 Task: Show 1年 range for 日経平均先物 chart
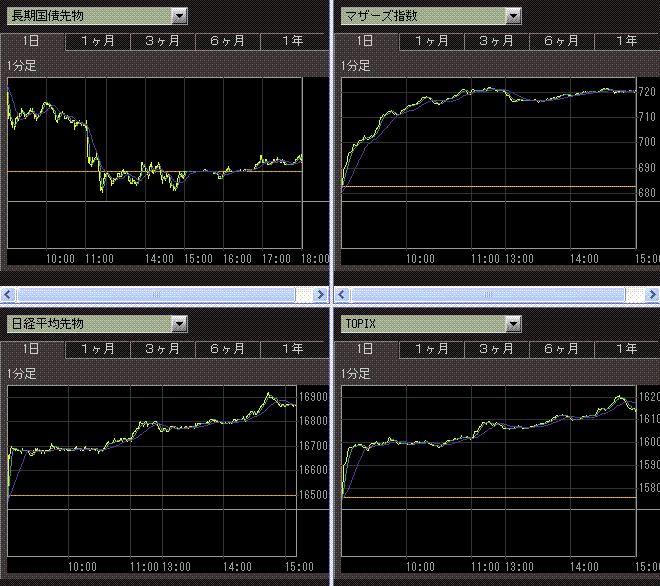(292, 349)
